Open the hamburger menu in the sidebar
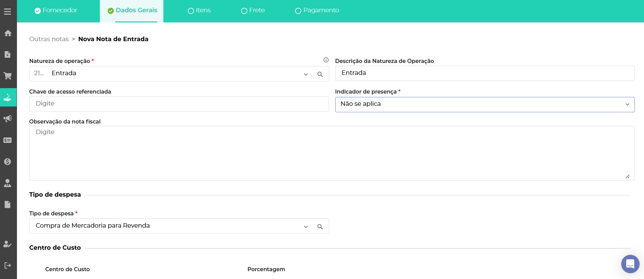The image size is (644, 279). pos(7,12)
